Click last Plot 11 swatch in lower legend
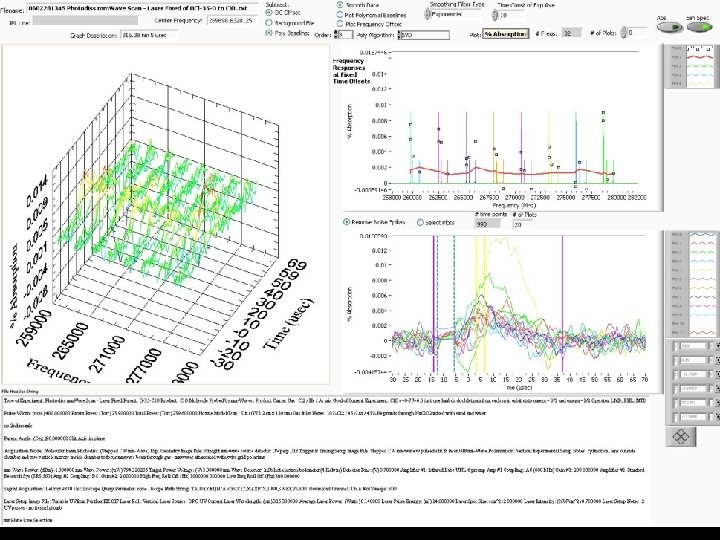Viewport: 720px width, 540px height. (x=701, y=332)
